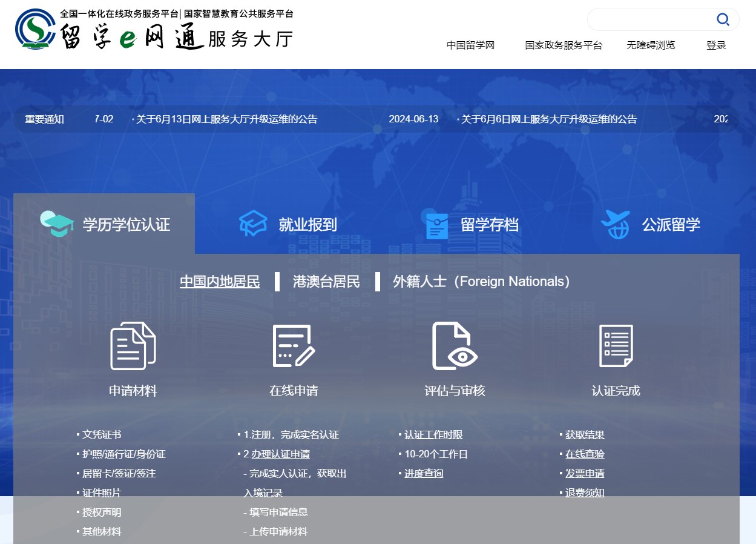Switch to the 就业报到 tab
Viewport: 756px width, 544px height.
click(x=286, y=224)
